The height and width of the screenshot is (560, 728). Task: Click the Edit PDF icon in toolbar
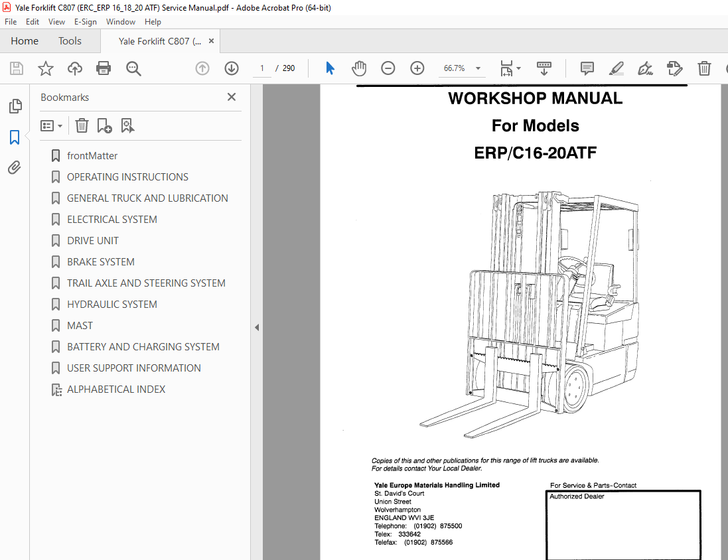coord(674,68)
